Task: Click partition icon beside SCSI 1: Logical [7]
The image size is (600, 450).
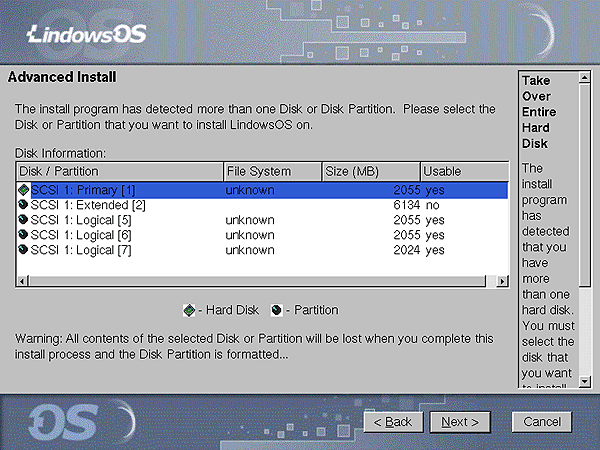Action: [x=23, y=249]
